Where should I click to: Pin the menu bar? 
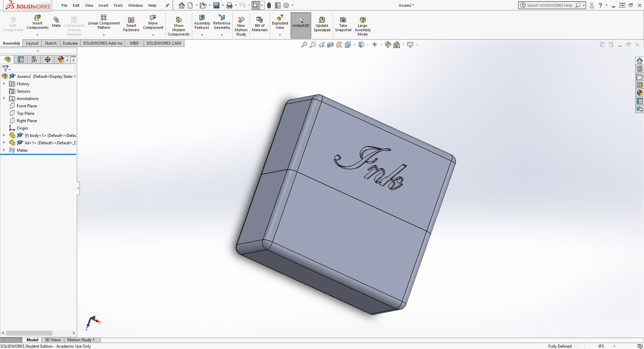pyautogui.click(x=167, y=5)
